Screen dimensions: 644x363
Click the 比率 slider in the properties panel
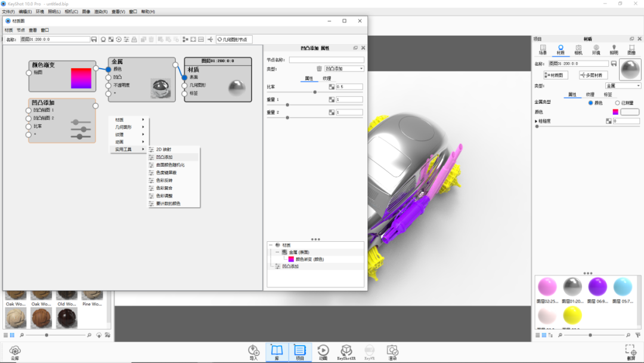pos(315,92)
